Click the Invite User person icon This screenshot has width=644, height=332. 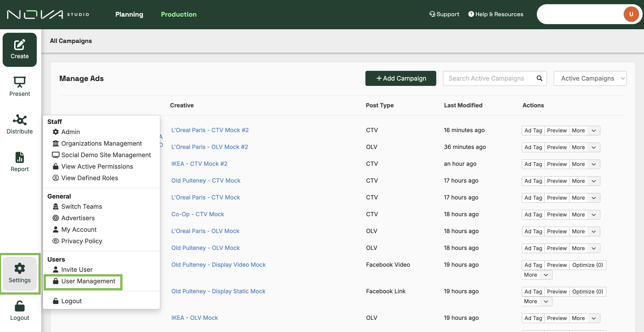click(56, 270)
